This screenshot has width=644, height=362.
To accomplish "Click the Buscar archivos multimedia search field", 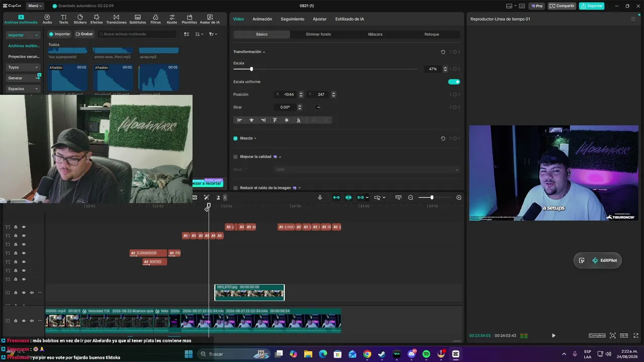I will click(138, 34).
